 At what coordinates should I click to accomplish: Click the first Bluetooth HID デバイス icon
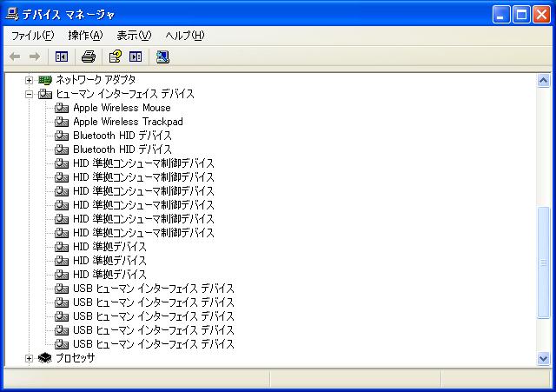[62, 136]
